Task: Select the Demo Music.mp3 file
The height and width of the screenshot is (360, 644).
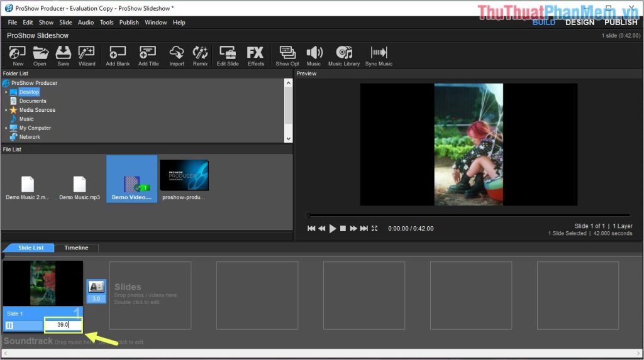Action: click(79, 188)
